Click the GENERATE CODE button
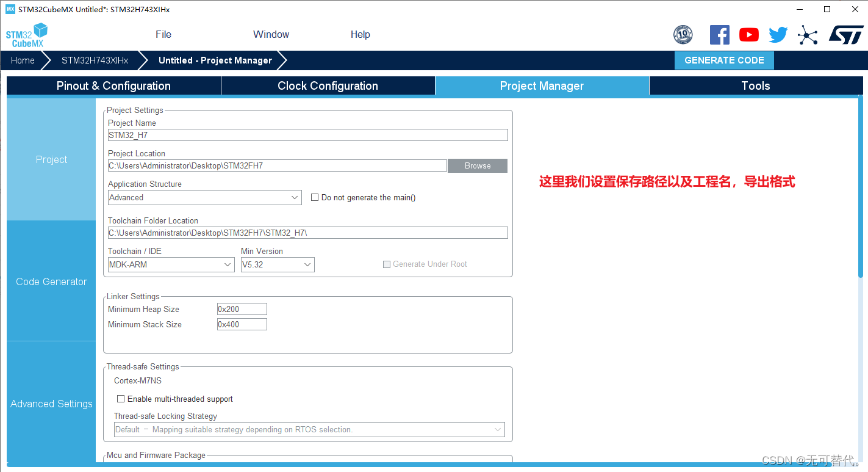Screen dimensions: 868x472 click(724, 60)
